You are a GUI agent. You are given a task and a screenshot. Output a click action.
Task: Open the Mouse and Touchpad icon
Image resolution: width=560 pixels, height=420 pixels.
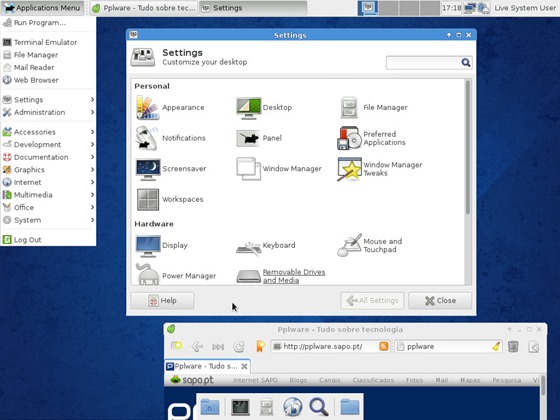coord(349,245)
